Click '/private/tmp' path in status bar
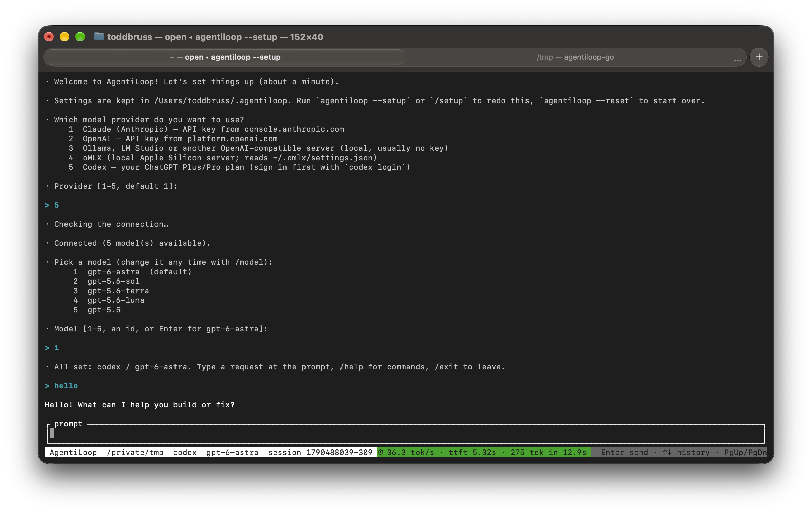This screenshot has height=514, width=812. 135,452
